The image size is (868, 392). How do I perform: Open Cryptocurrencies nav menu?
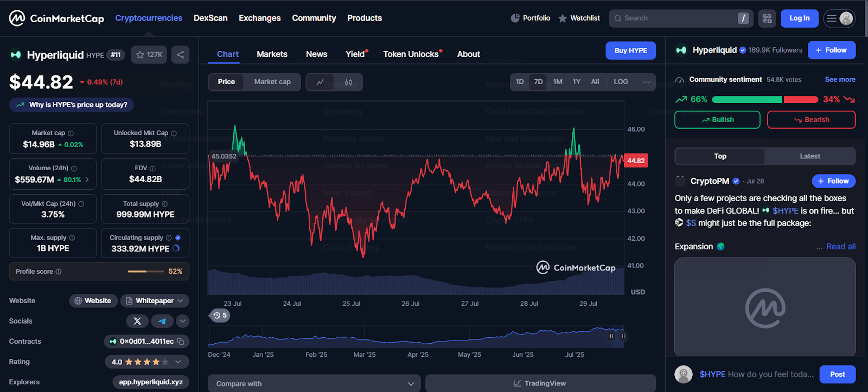(x=149, y=18)
